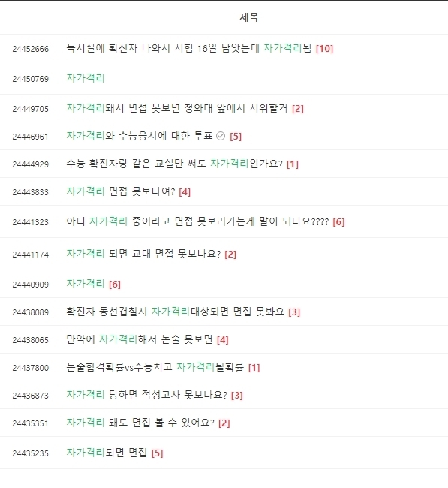Click post number 24441323
Image resolution: width=448 pixels, height=488 pixels.
click(31, 222)
